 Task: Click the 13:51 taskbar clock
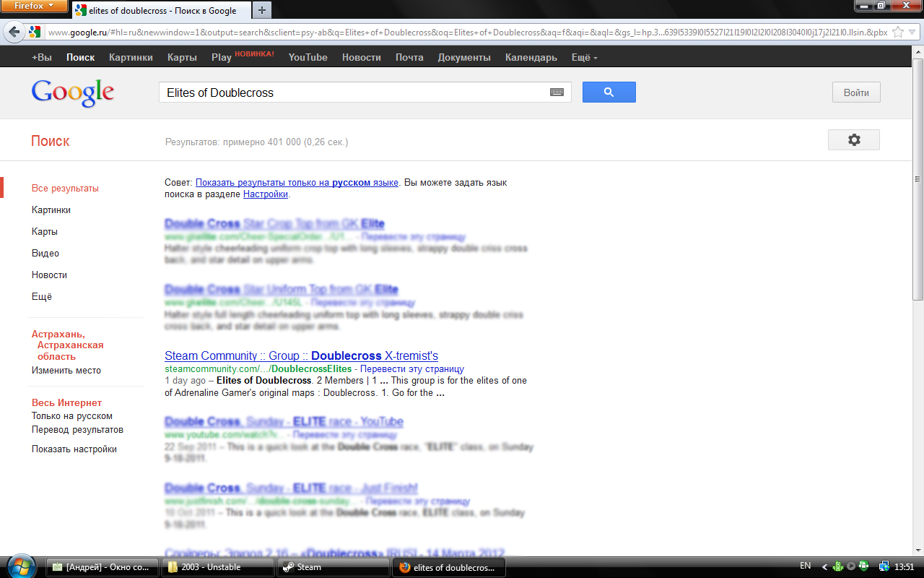903,566
